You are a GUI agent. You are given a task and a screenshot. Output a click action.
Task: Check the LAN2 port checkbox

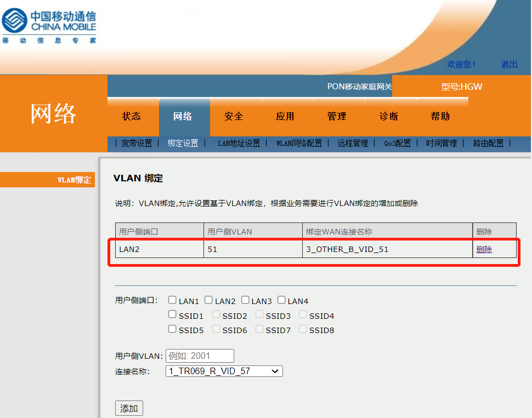point(208,300)
